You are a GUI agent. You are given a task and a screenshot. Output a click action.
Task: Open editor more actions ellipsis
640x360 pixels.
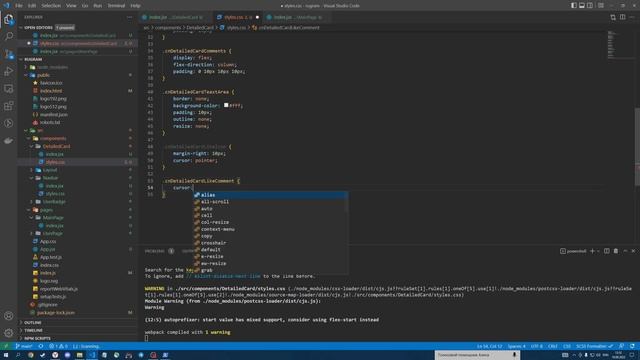[632, 17]
